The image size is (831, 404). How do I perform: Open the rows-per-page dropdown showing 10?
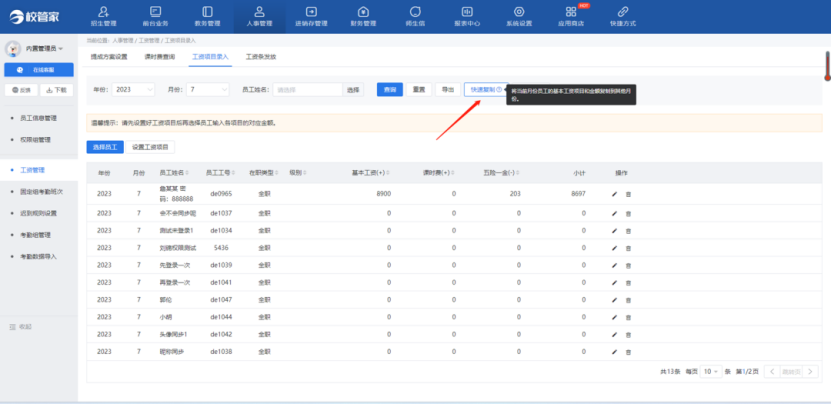[709, 371]
